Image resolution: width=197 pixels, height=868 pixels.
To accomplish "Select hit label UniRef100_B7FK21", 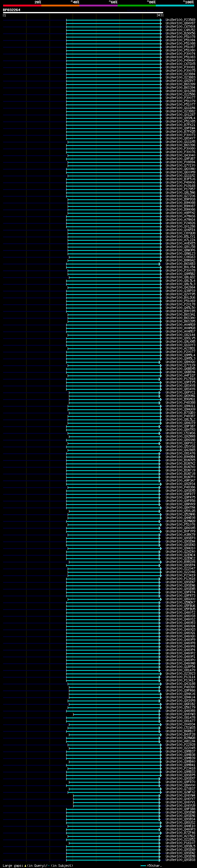I will (180, 125).
